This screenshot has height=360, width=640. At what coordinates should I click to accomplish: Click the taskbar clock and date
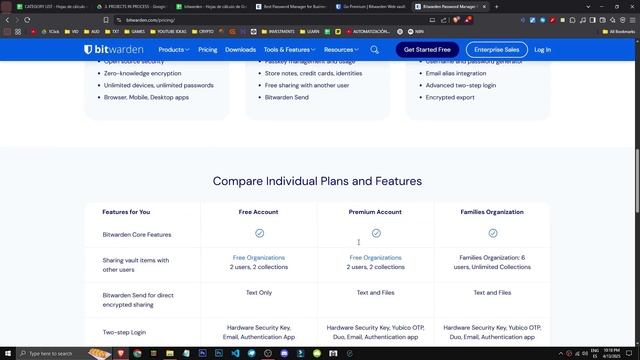611,353
